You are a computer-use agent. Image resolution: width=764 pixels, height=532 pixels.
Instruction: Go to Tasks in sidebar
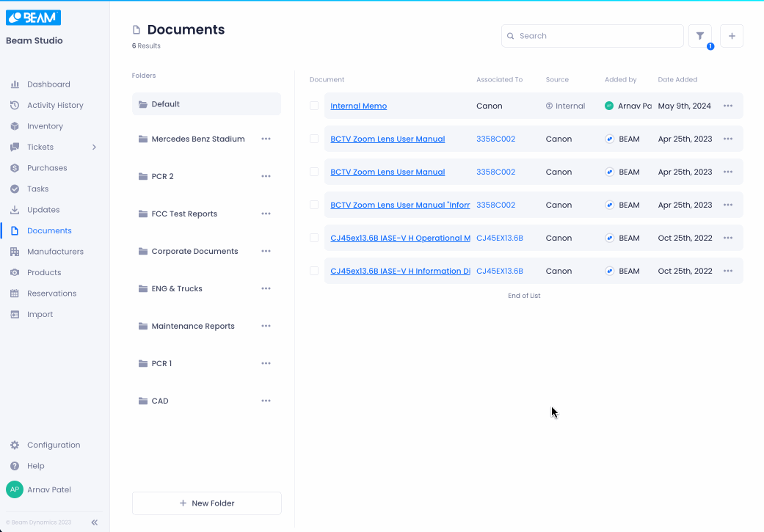[37, 189]
